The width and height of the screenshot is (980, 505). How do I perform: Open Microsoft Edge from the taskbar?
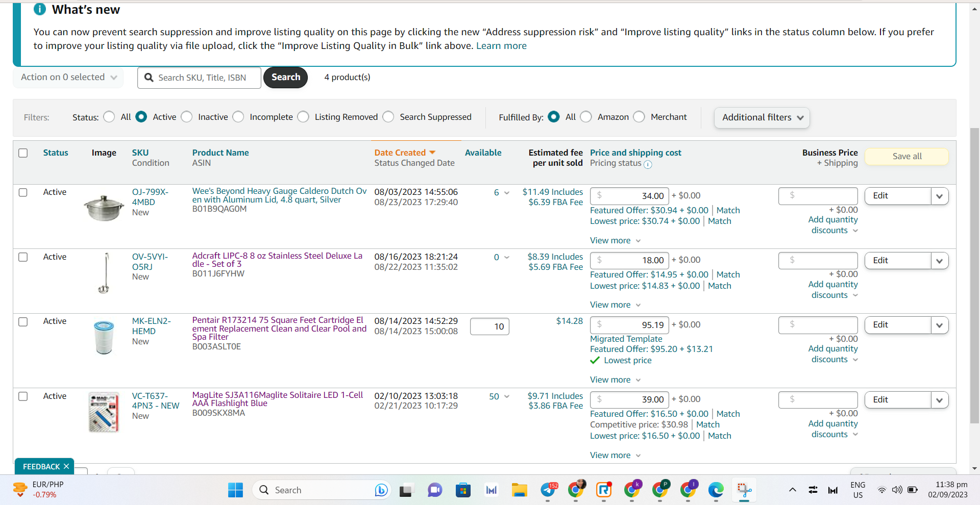[716, 490]
